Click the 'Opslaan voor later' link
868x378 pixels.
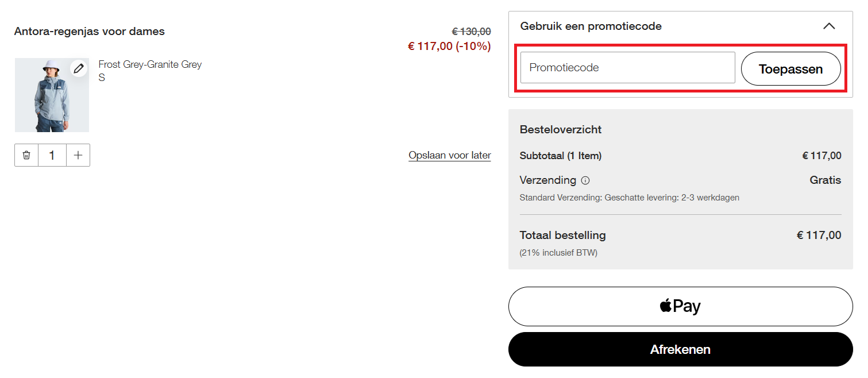[x=449, y=155]
